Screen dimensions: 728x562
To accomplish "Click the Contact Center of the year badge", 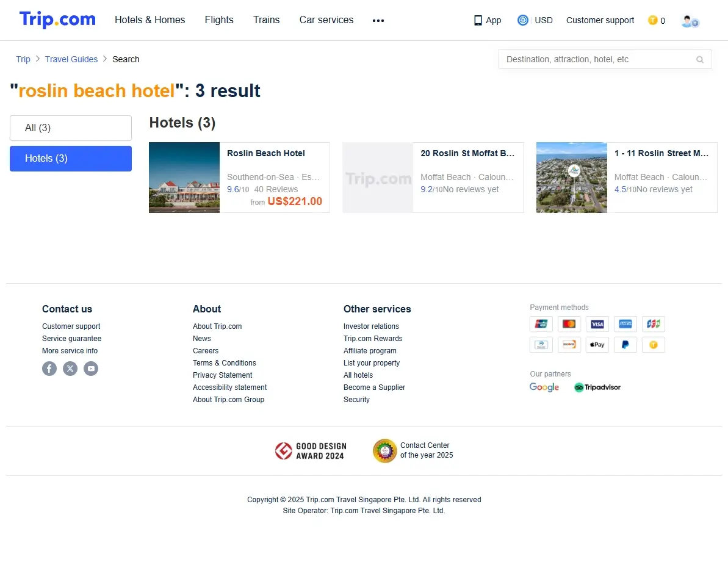I will pyautogui.click(x=413, y=450).
